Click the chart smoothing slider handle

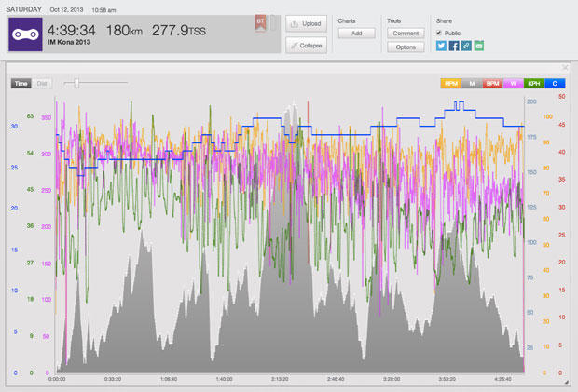pos(76,84)
